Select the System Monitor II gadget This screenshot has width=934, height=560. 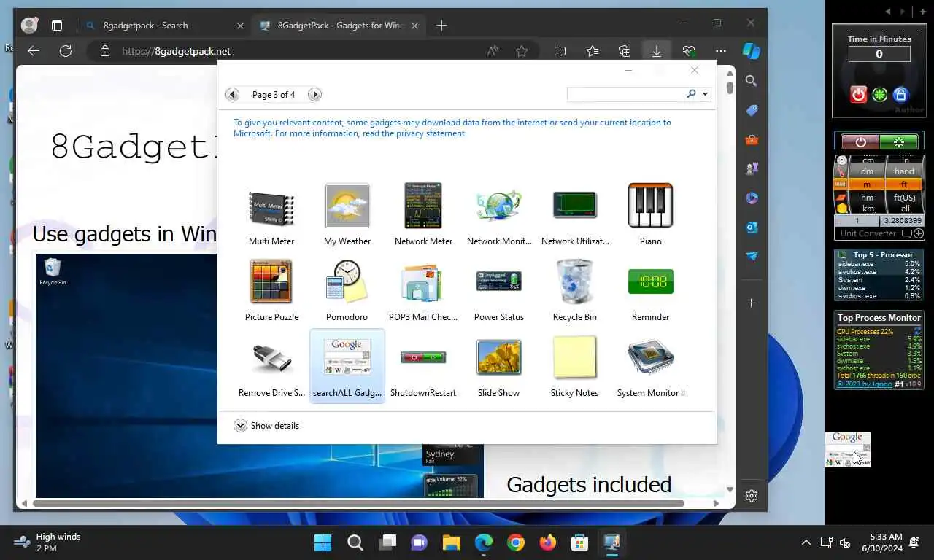650,367
